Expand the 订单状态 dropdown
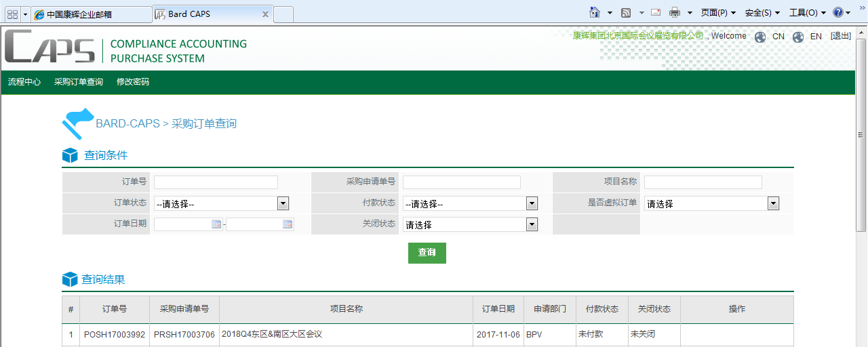This screenshot has height=347, width=868. click(283, 203)
